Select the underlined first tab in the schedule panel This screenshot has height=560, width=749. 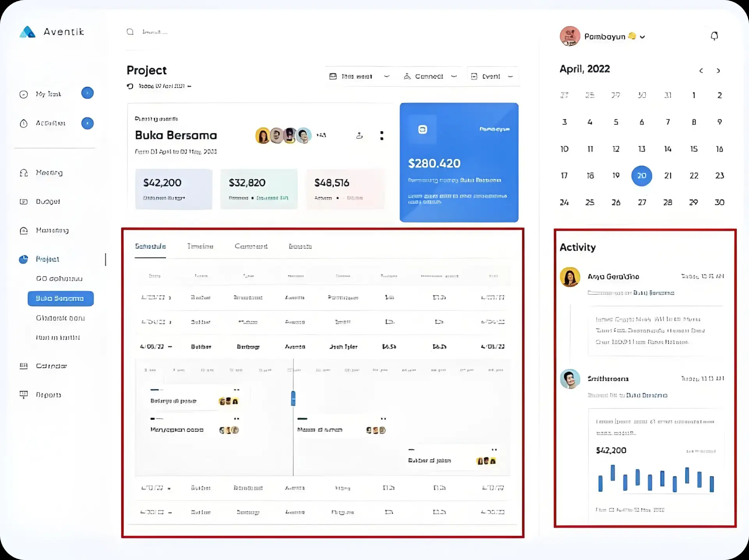pos(150,246)
